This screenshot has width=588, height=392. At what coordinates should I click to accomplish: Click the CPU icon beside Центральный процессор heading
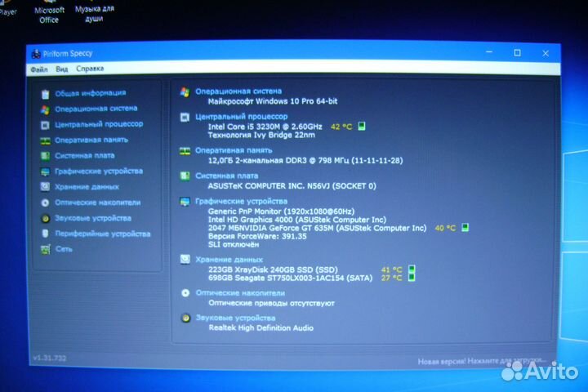tap(185, 118)
